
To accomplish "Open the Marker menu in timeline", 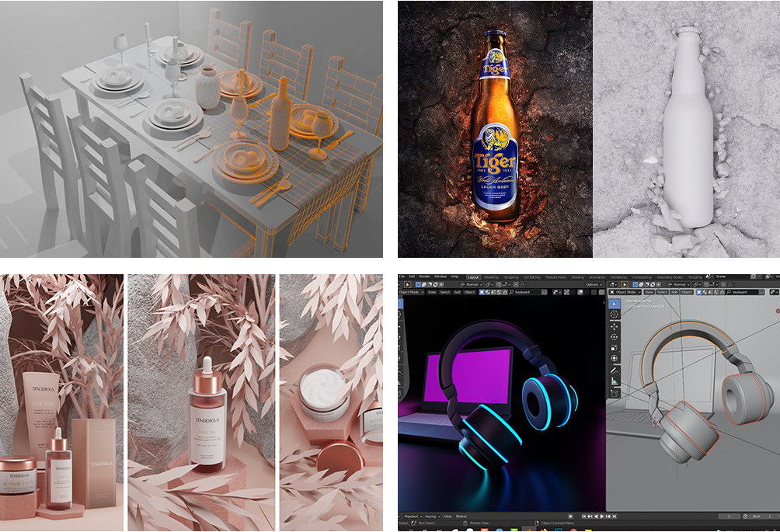I will pyautogui.click(x=461, y=516).
